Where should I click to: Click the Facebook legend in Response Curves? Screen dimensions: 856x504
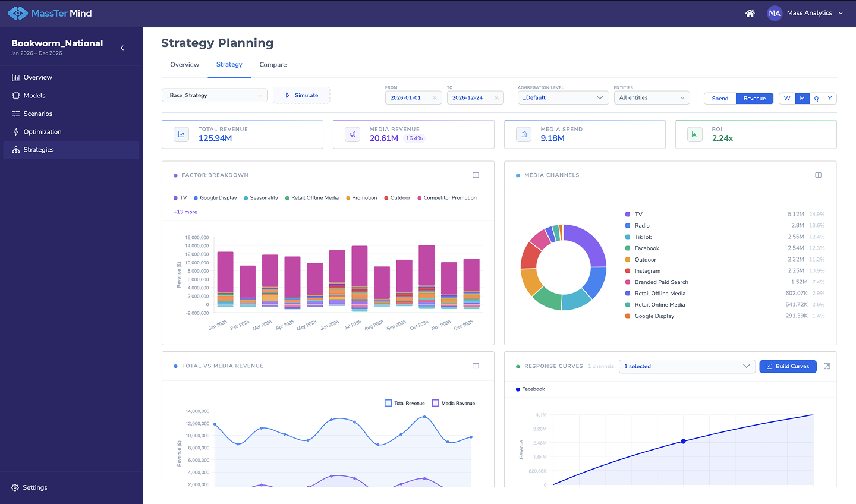pyautogui.click(x=530, y=389)
